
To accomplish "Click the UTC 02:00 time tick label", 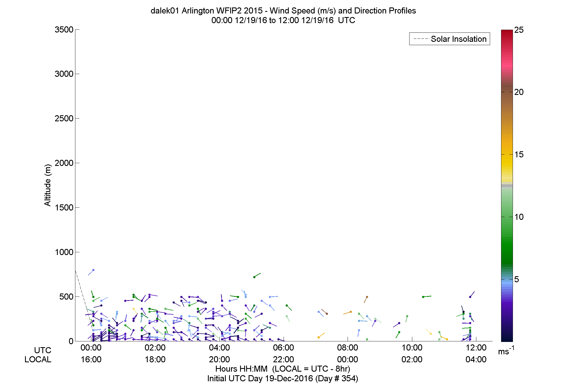I will pyautogui.click(x=155, y=347).
